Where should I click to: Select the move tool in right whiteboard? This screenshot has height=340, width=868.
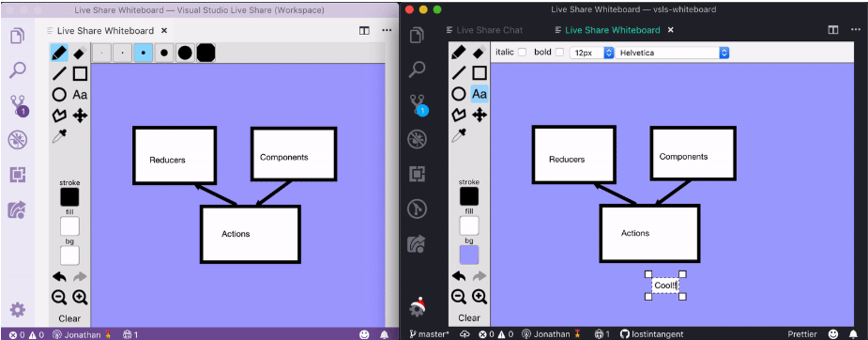(479, 116)
